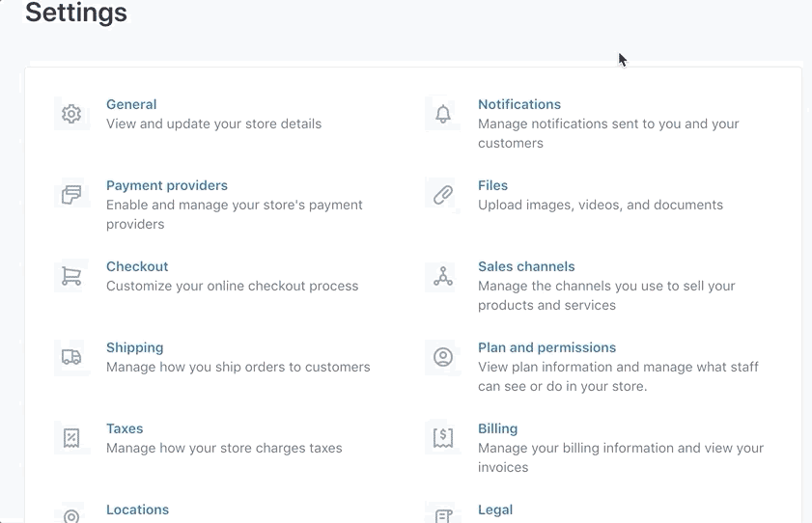Image resolution: width=812 pixels, height=523 pixels.
Task: Click 'Customize your online checkout process'
Action: pyautogui.click(x=232, y=286)
